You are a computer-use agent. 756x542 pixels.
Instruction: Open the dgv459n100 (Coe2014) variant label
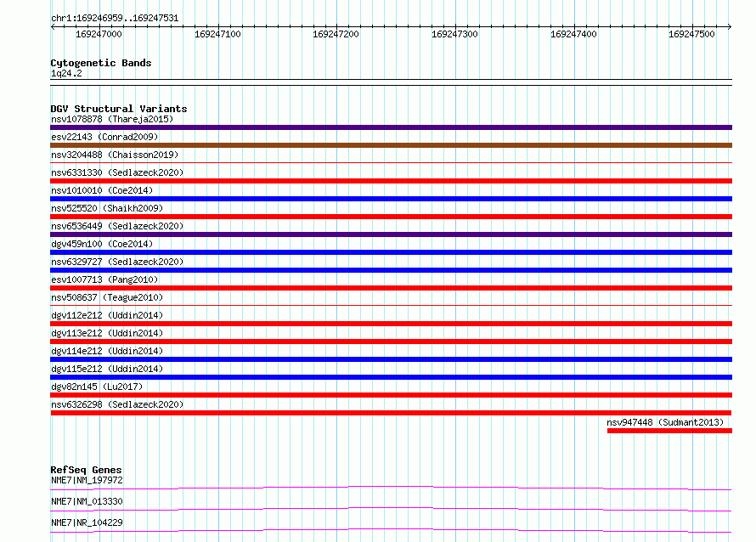[x=102, y=244]
